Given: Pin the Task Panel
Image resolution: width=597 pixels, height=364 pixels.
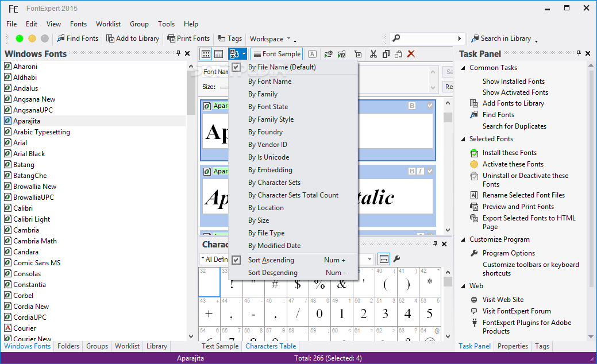Looking at the screenshot, I should click(x=579, y=53).
